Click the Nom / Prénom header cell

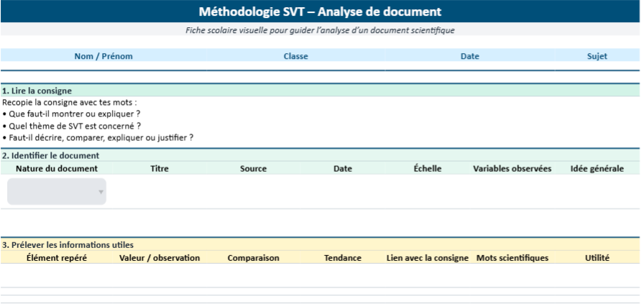click(103, 56)
